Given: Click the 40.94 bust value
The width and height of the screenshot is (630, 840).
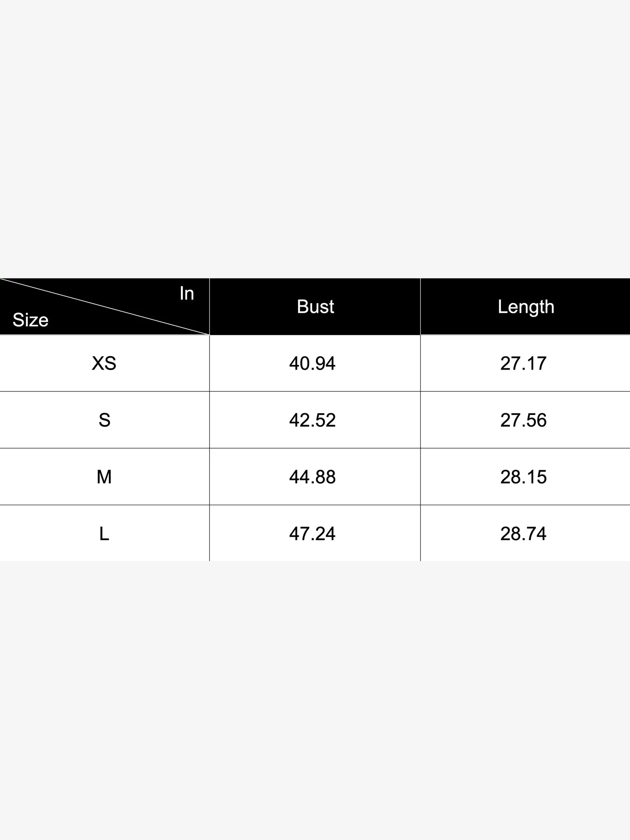Looking at the screenshot, I should pyautogui.click(x=312, y=363).
